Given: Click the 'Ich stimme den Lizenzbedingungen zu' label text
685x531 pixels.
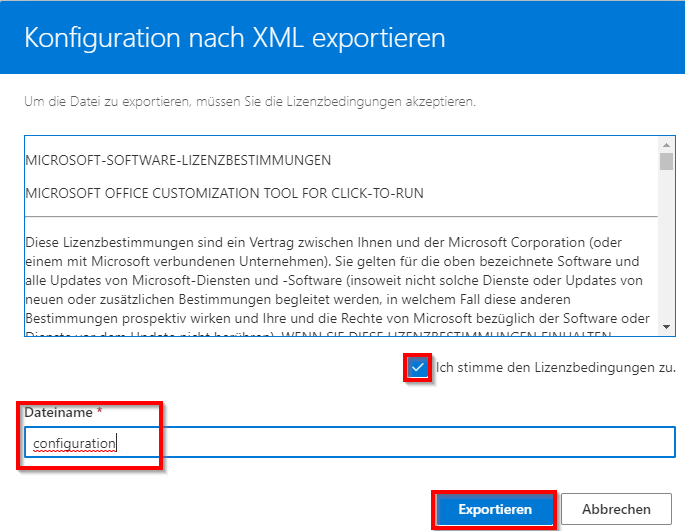Looking at the screenshot, I should (555, 367).
